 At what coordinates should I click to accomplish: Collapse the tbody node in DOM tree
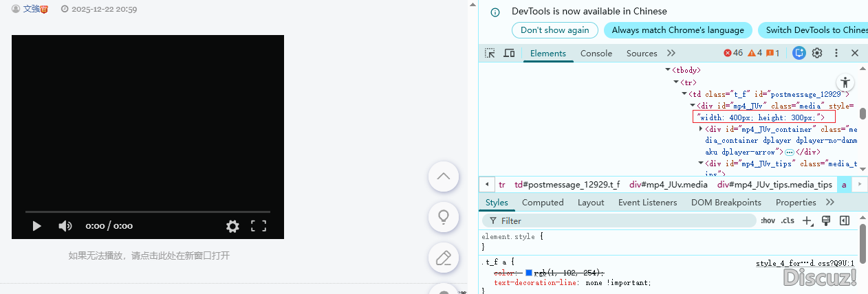tap(668, 70)
